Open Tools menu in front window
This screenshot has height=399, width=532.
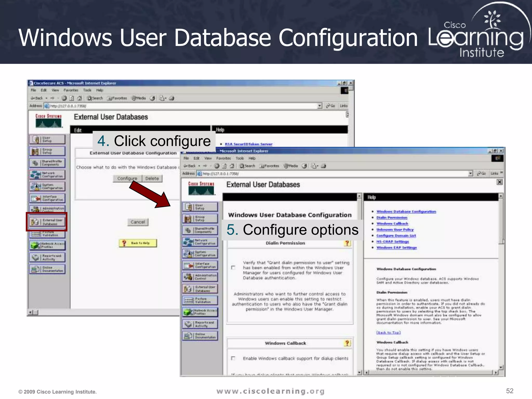coord(240,158)
